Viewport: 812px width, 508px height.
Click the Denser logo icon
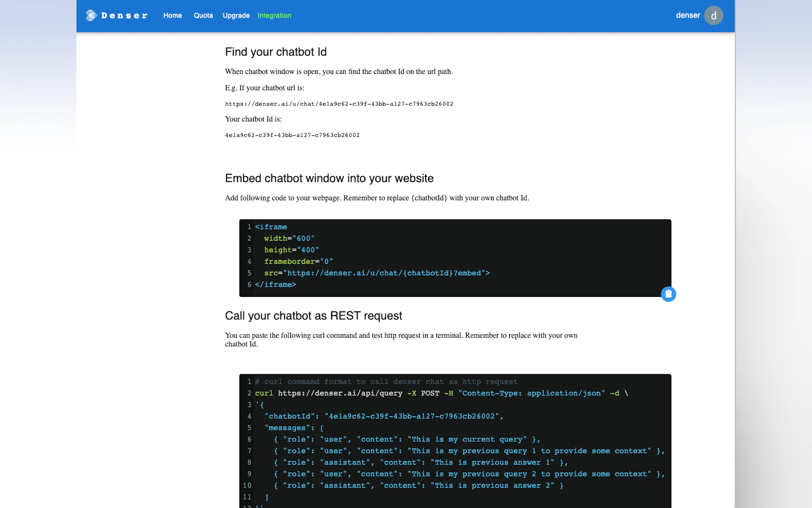click(x=91, y=15)
